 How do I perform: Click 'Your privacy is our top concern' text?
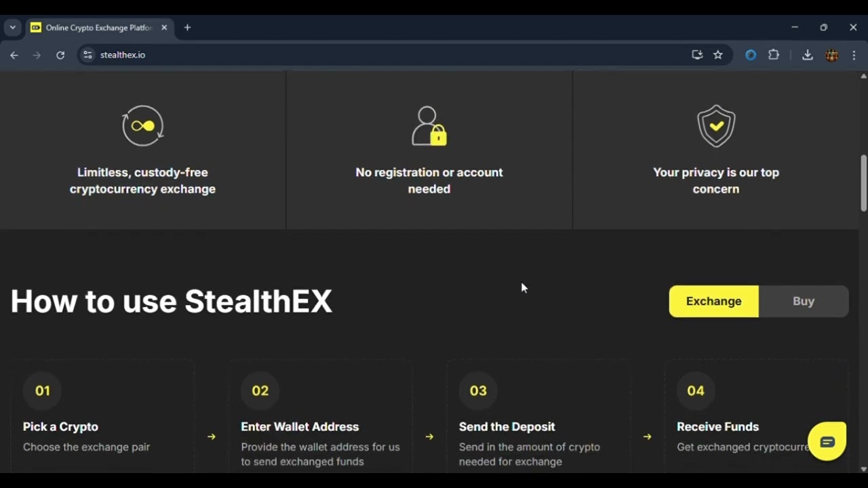[x=716, y=180]
